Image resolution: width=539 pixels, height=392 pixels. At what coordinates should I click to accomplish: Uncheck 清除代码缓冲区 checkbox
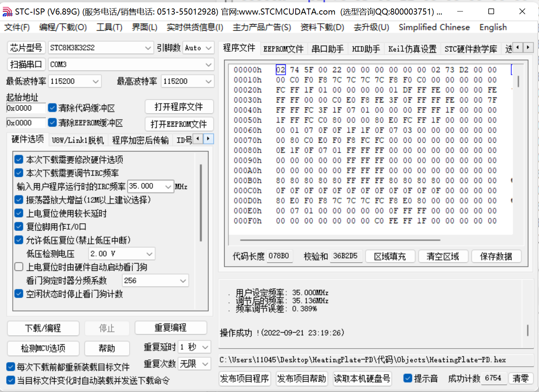[x=53, y=108]
